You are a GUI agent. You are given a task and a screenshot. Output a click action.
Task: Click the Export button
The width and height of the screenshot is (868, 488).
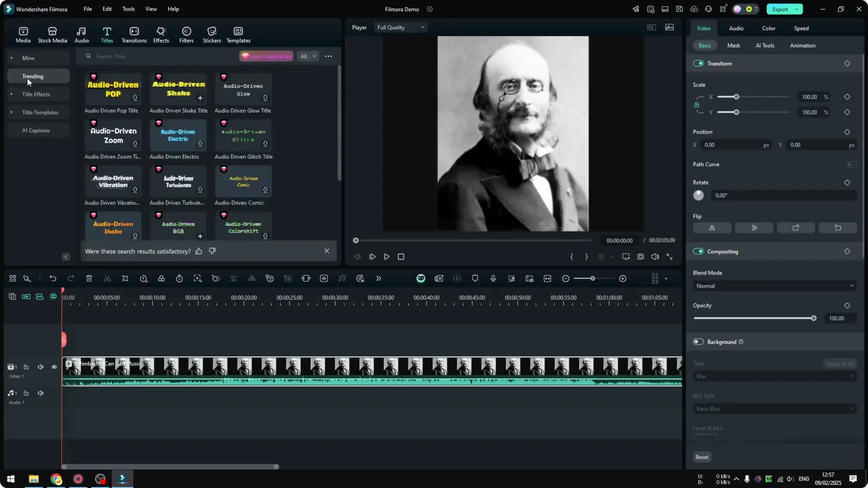pyautogui.click(x=781, y=9)
